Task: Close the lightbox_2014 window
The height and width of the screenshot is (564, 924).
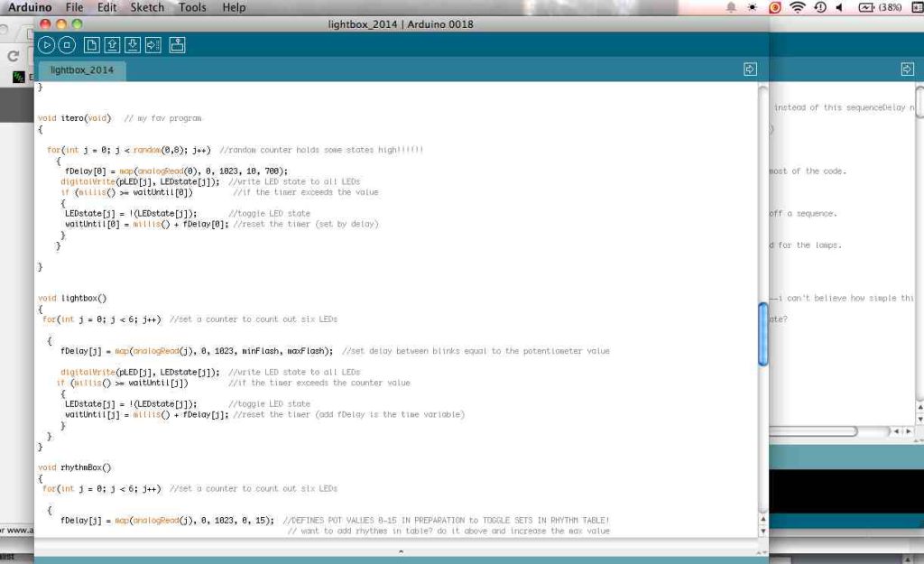Action: pyautogui.click(x=45, y=24)
